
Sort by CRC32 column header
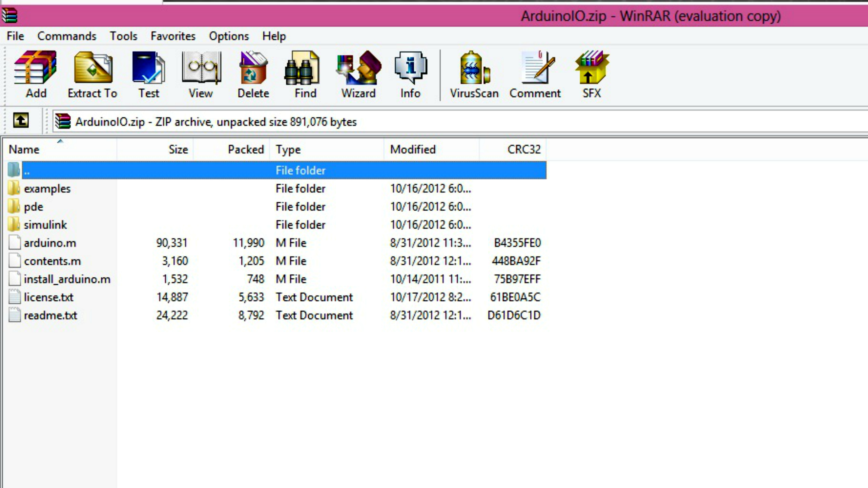coord(513,149)
